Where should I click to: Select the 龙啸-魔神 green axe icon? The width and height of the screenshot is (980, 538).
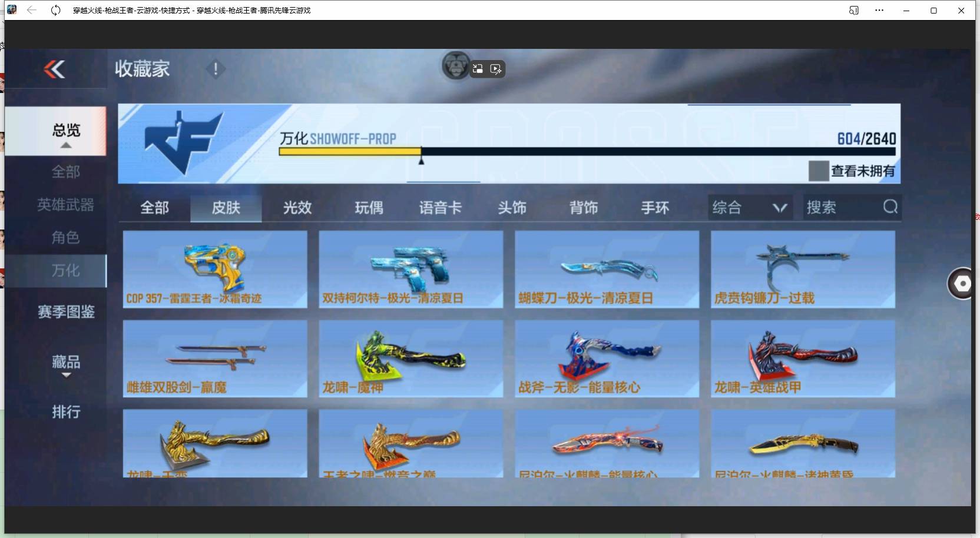point(410,356)
